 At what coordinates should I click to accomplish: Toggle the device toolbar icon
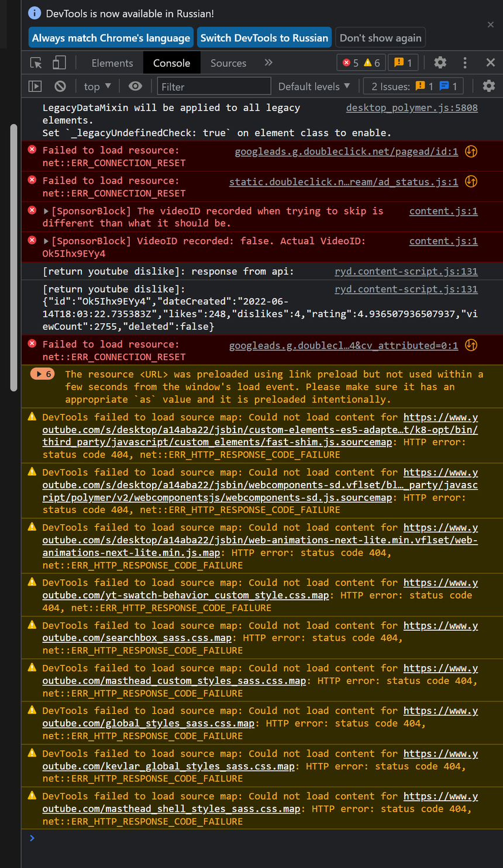click(59, 63)
